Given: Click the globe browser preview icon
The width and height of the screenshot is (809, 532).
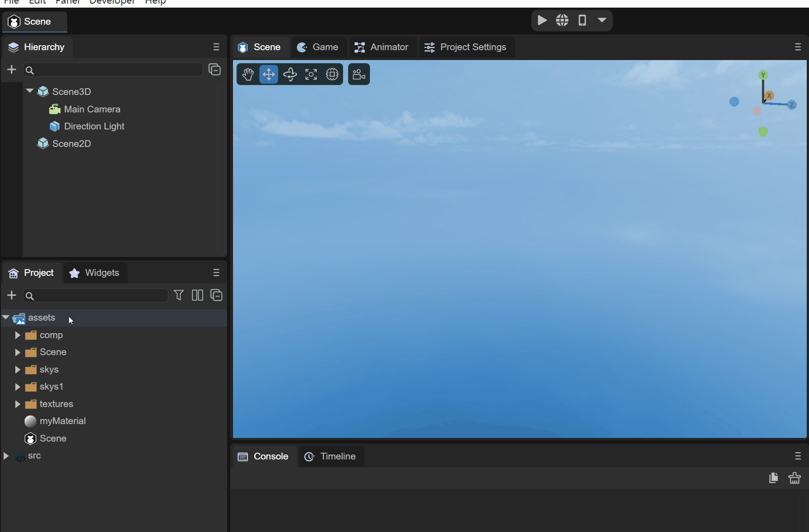Looking at the screenshot, I should (x=562, y=21).
